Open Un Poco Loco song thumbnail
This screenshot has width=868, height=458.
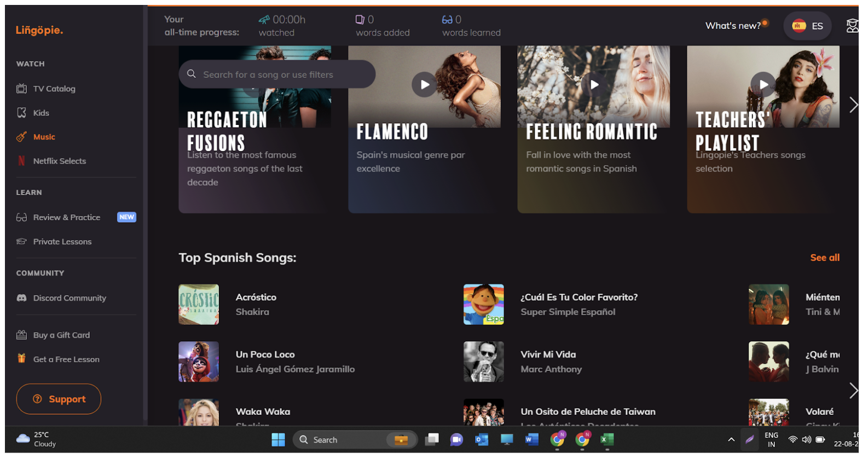click(199, 362)
